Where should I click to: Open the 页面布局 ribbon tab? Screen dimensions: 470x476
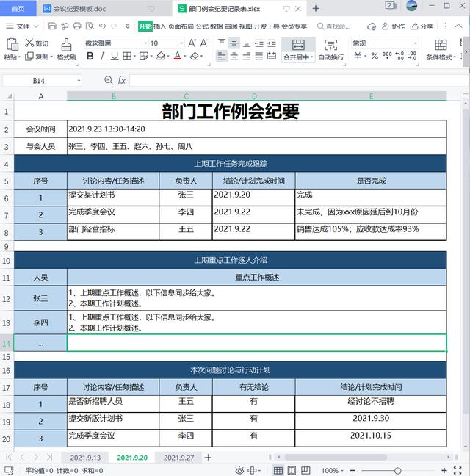click(x=181, y=26)
